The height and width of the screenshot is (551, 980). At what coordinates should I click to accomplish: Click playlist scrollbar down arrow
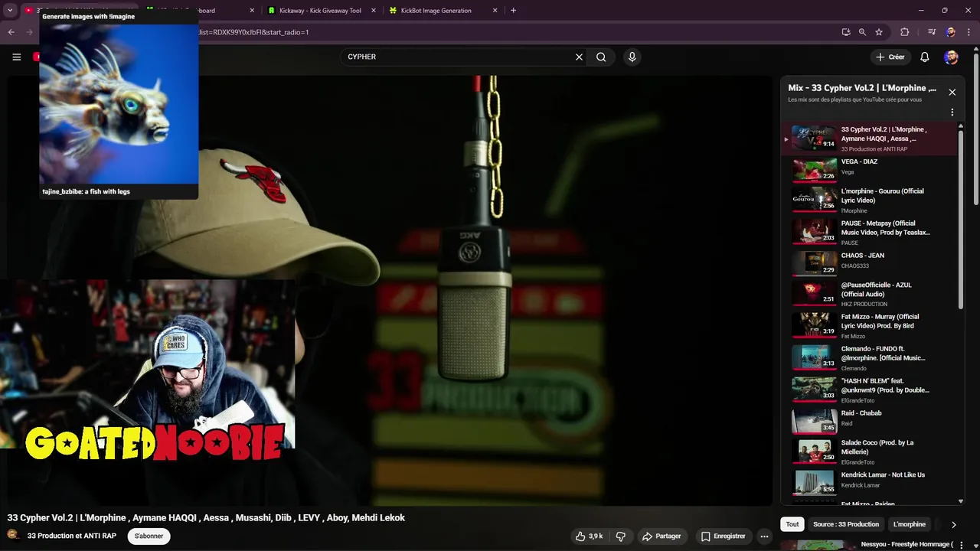tap(961, 501)
